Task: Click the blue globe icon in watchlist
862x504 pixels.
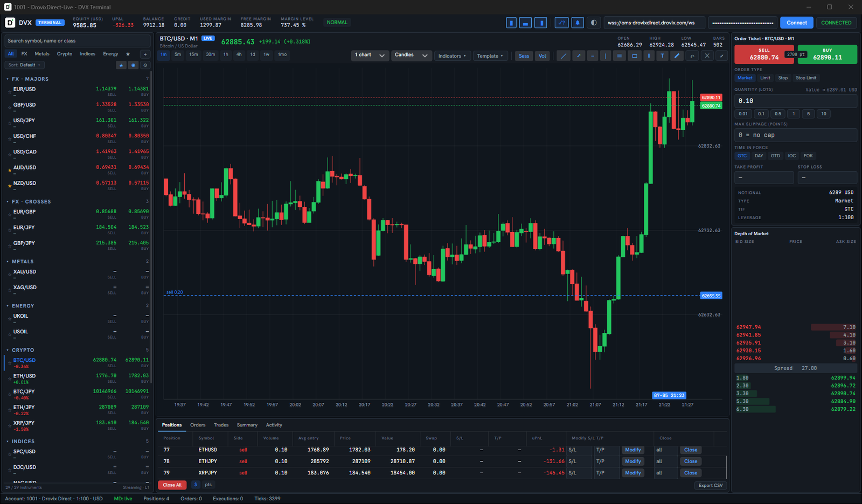Action: pos(133,65)
